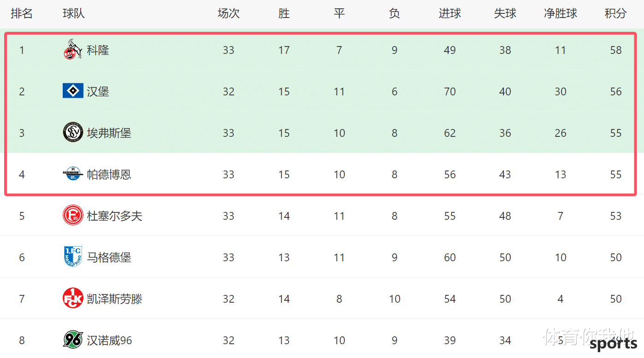Click the 排名 column header
The height and width of the screenshot is (358, 644).
(x=22, y=13)
